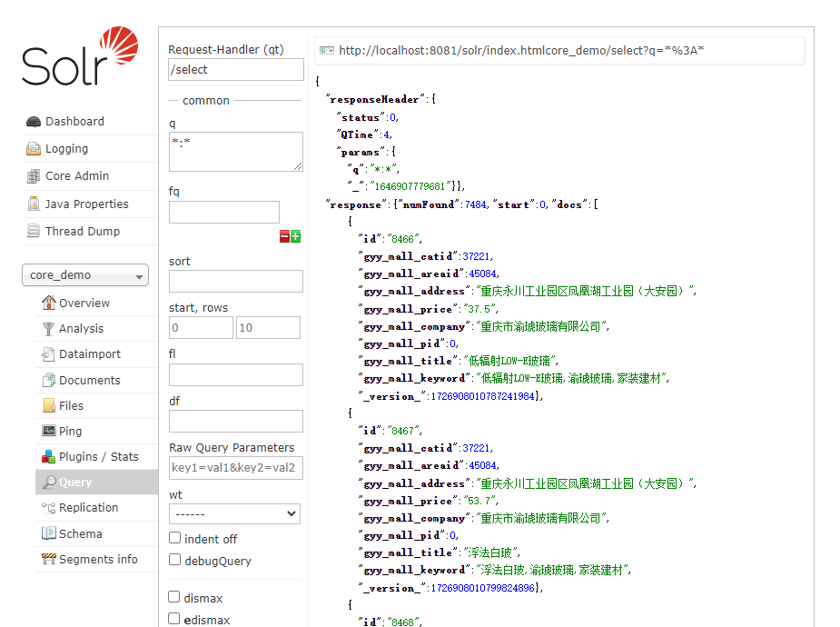Open the Thread Dump link
This screenshot has width=840, height=627.
coord(83,231)
